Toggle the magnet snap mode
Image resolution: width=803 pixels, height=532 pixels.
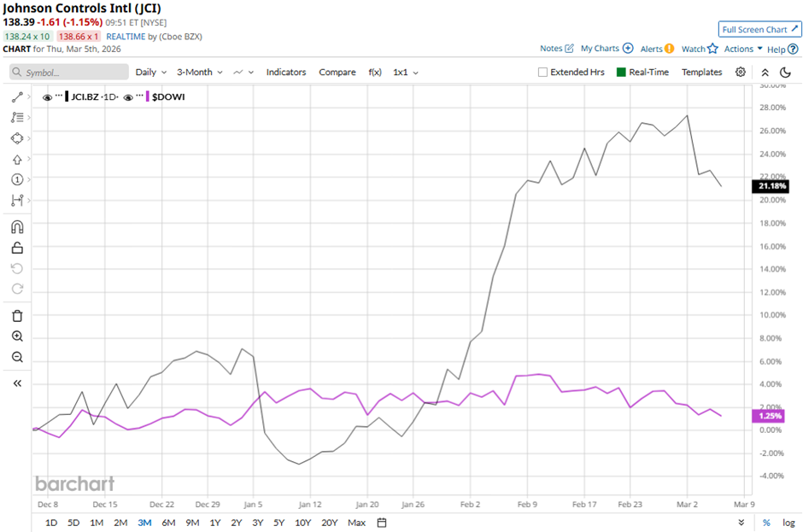coord(17,227)
